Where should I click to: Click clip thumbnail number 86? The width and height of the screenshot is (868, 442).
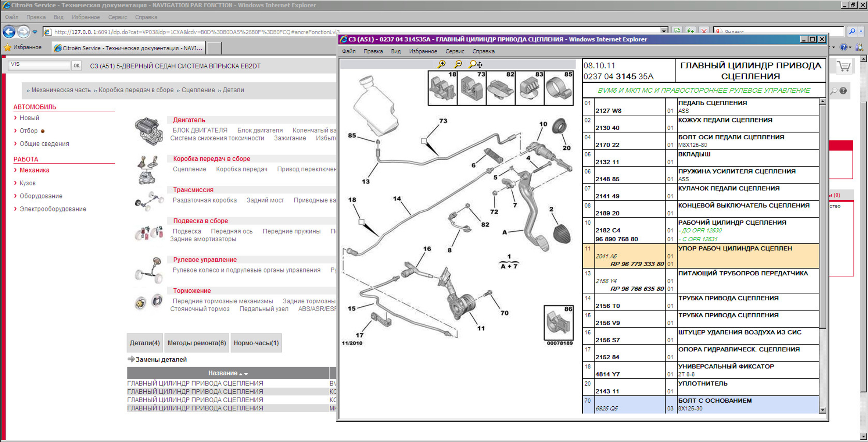pyautogui.click(x=558, y=322)
